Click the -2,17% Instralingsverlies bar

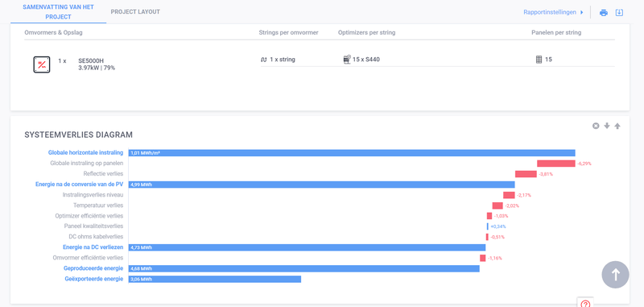(x=509, y=195)
